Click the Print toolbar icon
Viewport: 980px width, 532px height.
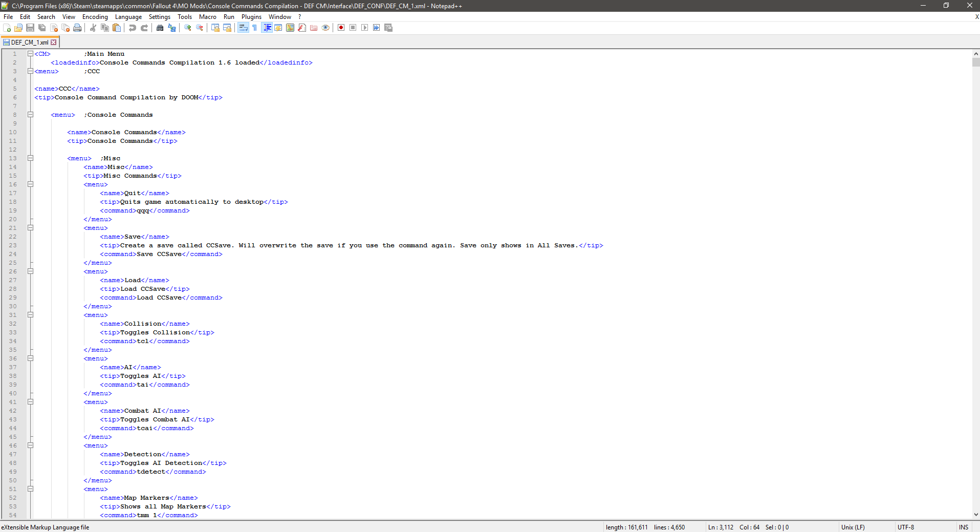(77, 28)
